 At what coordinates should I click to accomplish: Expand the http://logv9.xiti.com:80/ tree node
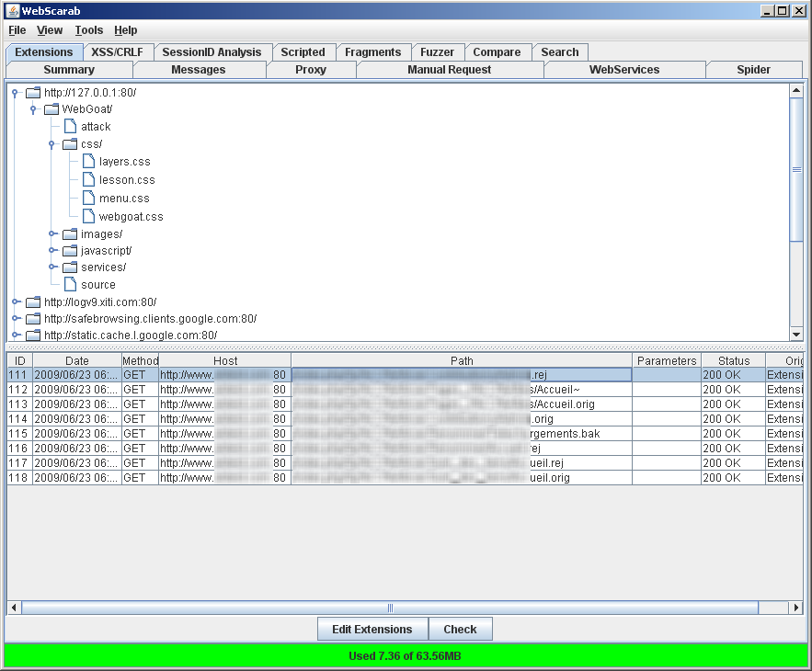click(x=15, y=301)
